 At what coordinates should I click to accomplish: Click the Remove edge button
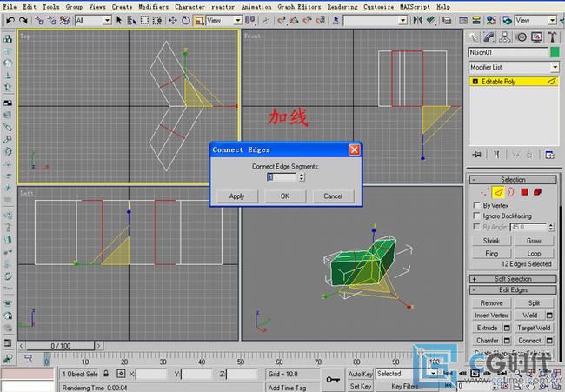coord(491,303)
